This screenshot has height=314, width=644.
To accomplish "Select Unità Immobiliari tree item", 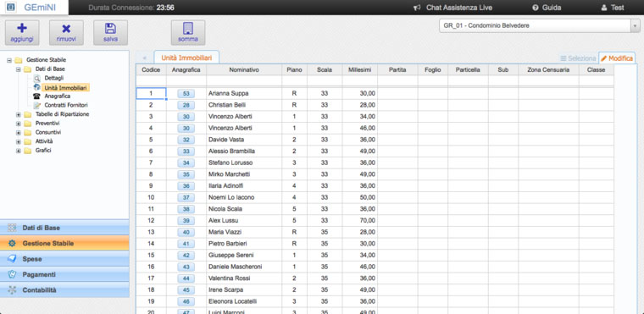I will point(66,87).
